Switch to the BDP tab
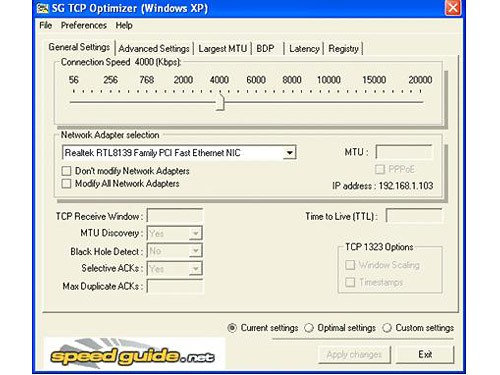The image size is (500, 375). coord(266,49)
